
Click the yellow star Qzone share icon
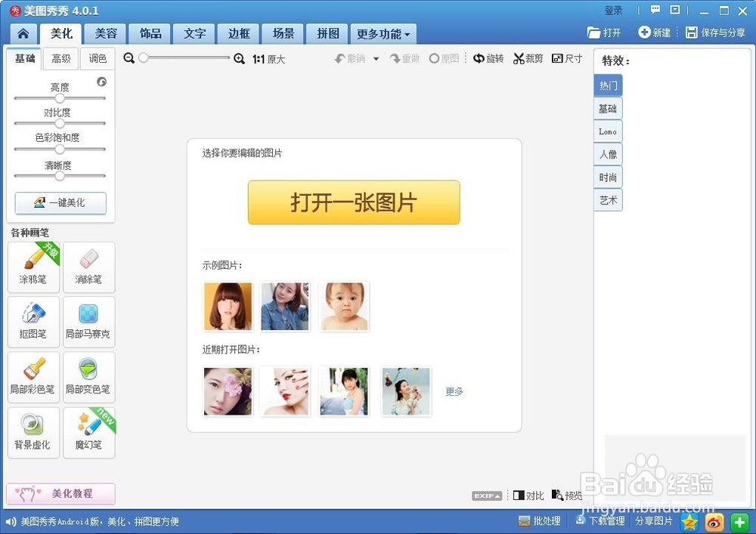pyautogui.click(x=690, y=521)
